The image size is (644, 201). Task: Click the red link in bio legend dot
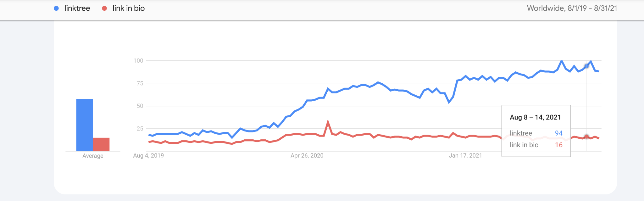pos(104,8)
